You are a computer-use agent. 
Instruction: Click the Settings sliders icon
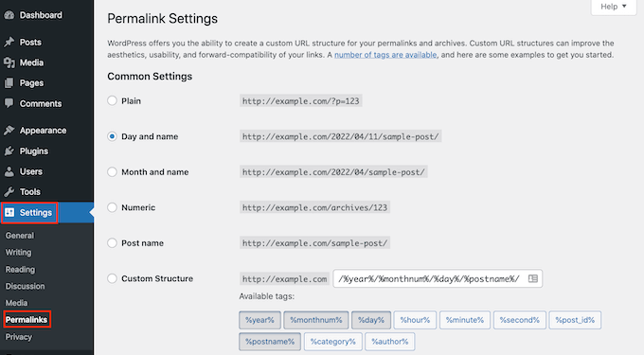9,212
